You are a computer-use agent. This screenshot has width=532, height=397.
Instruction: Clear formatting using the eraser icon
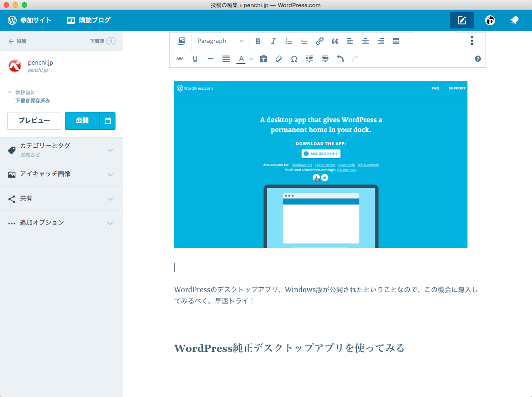coord(278,59)
